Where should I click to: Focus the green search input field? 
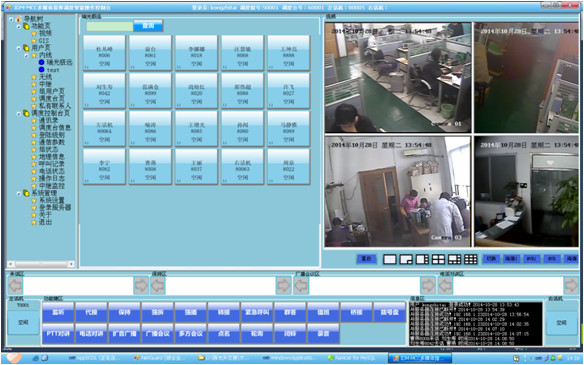110,26
